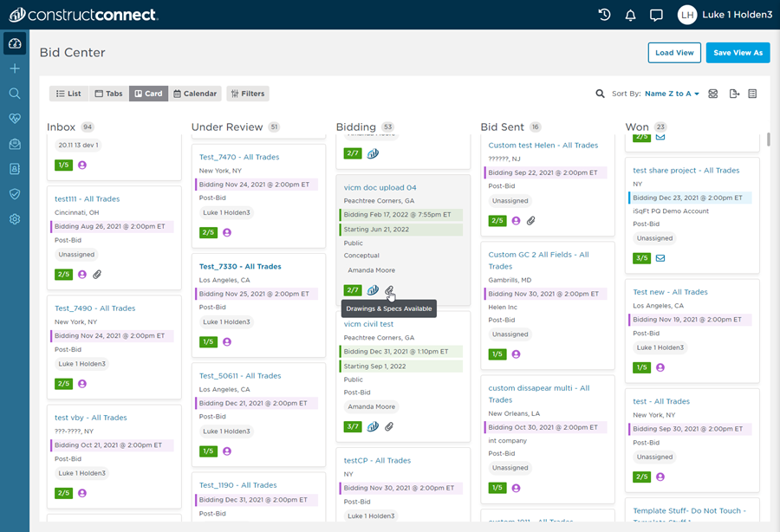Open the heartbeat monitor icon in the sidebar
The height and width of the screenshot is (532, 780).
pyautogui.click(x=15, y=119)
